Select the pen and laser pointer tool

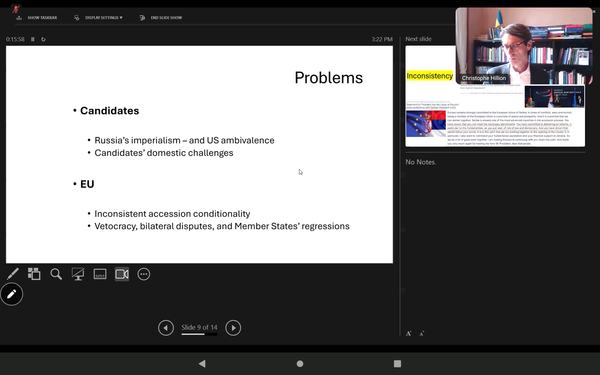13,274
